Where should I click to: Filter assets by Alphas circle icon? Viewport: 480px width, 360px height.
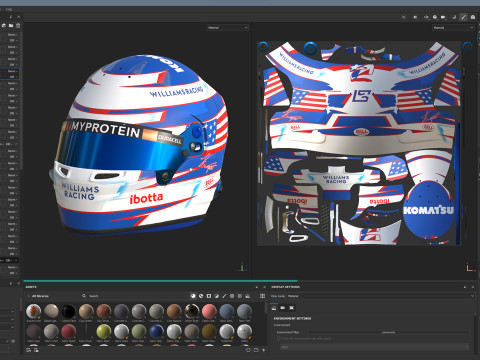[232, 296]
